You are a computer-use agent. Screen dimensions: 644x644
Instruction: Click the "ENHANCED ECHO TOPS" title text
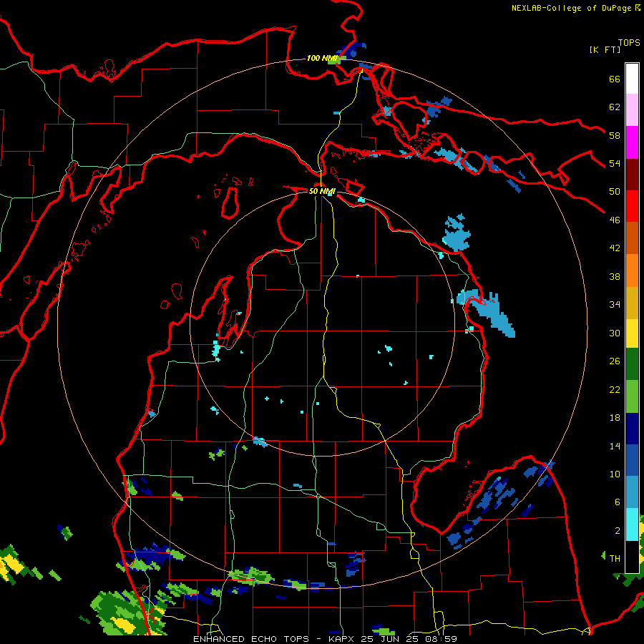(251, 639)
